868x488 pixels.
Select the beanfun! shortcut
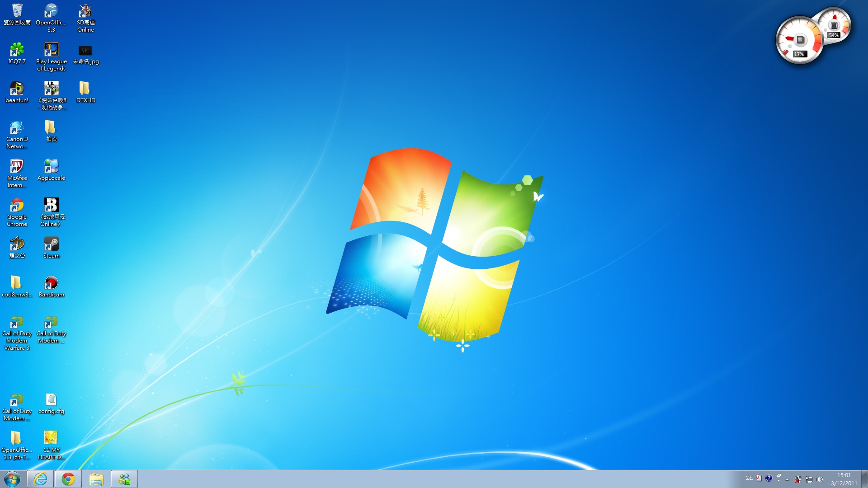(x=17, y=92)
